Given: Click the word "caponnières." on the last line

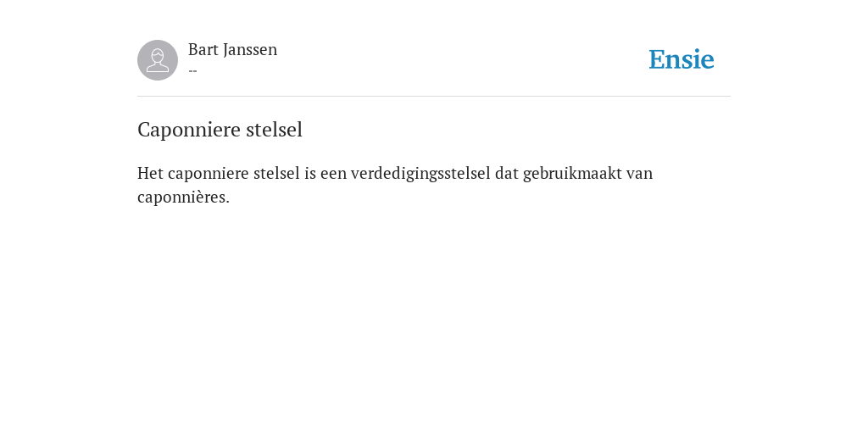Looking at the screenshot, I should click(183, 198).
